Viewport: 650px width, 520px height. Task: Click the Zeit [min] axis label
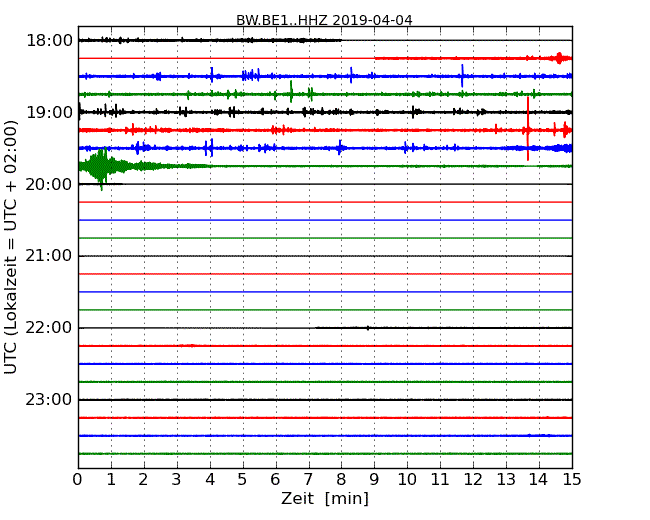tap(325, 498)
